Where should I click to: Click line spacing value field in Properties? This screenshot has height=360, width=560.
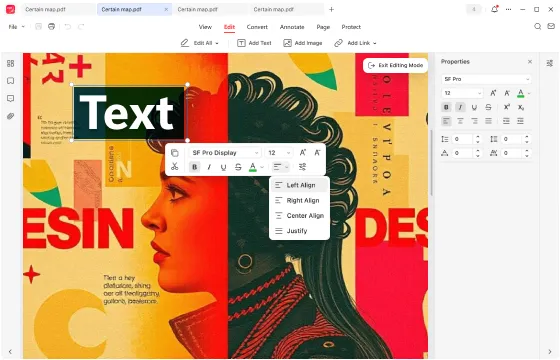click(x=463, y=139)
